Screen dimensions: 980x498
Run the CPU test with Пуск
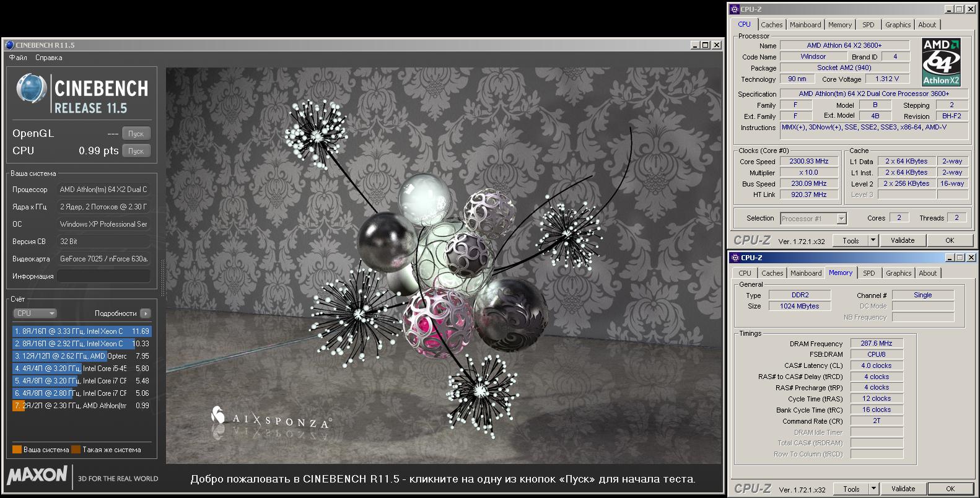pos(136,151)
